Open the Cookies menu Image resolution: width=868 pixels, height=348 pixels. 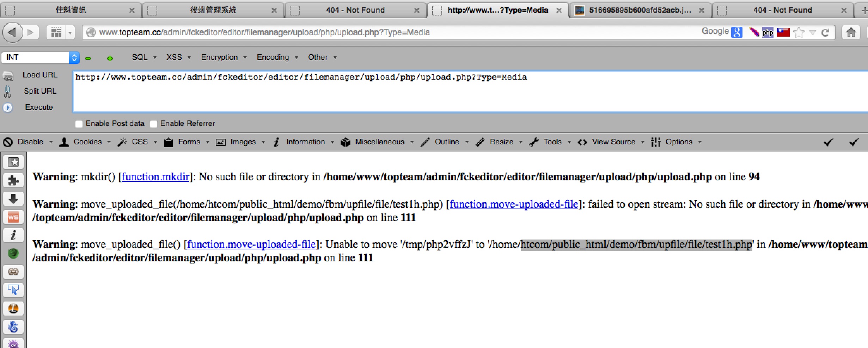point(85,142)
